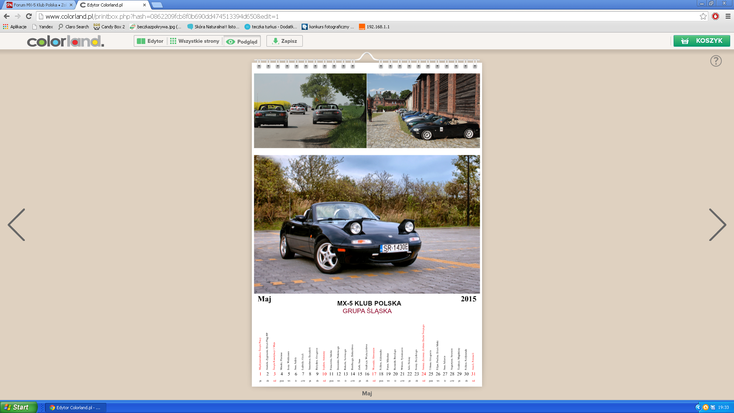The width and height of the screenshot is (734, 413).
Task: Click the browser back arrow
Action: click(7, 16)
